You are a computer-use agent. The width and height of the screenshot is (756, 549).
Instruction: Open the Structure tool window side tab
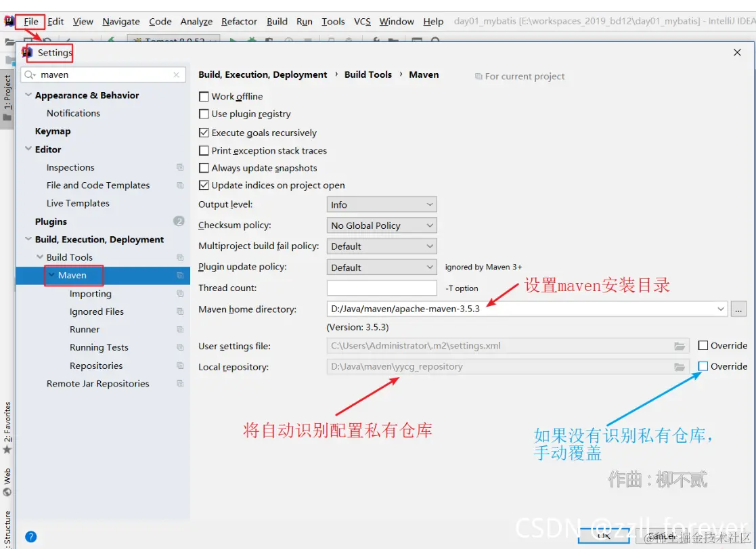pos(7,529)
